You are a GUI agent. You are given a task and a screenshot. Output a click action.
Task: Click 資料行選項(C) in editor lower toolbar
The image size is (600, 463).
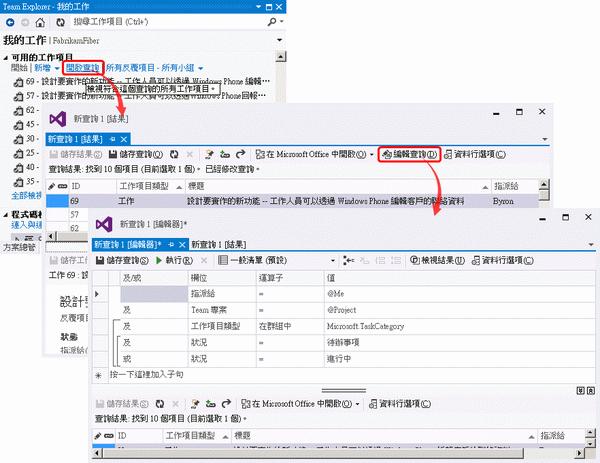tap(399, 404)
